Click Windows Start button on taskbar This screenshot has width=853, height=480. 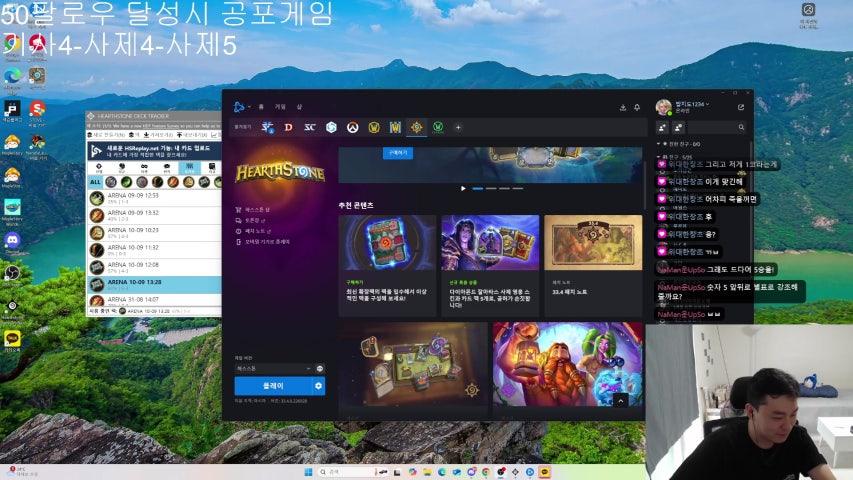(x=308, y=472)
